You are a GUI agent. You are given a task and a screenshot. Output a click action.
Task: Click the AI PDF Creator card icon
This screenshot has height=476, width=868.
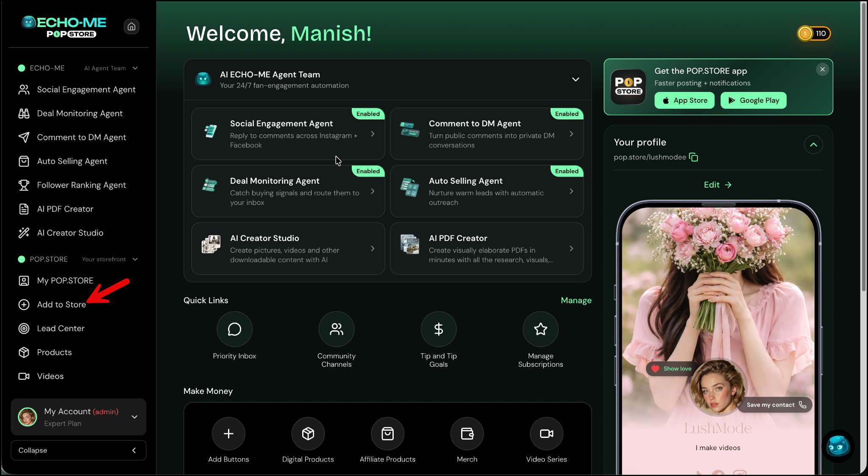(409, 244)
